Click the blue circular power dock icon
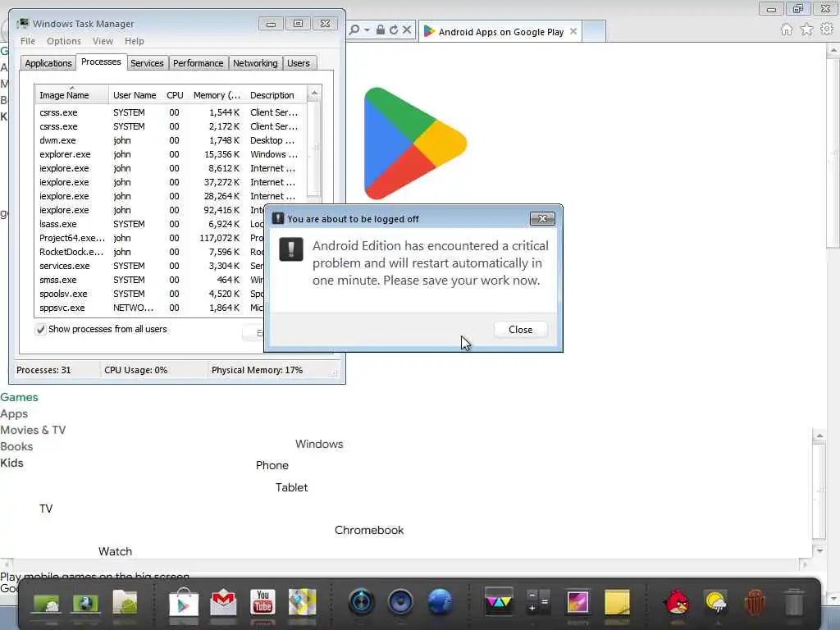 point(361,601)
